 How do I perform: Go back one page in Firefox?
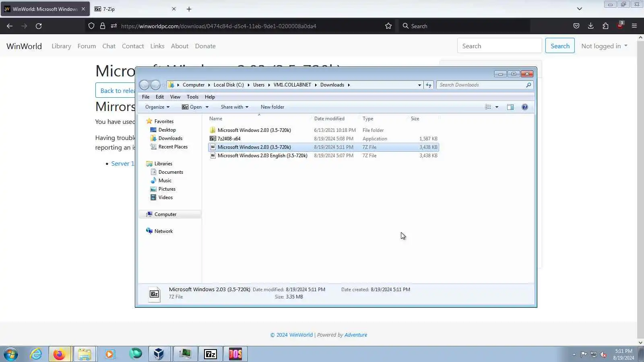pyautogui.click(x=10, y=26)
